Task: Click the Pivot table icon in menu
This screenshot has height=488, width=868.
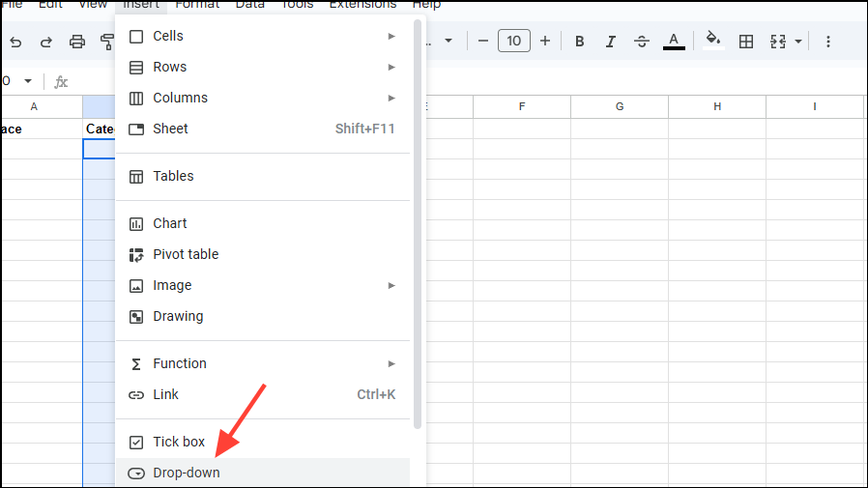Action: (136, 255)
